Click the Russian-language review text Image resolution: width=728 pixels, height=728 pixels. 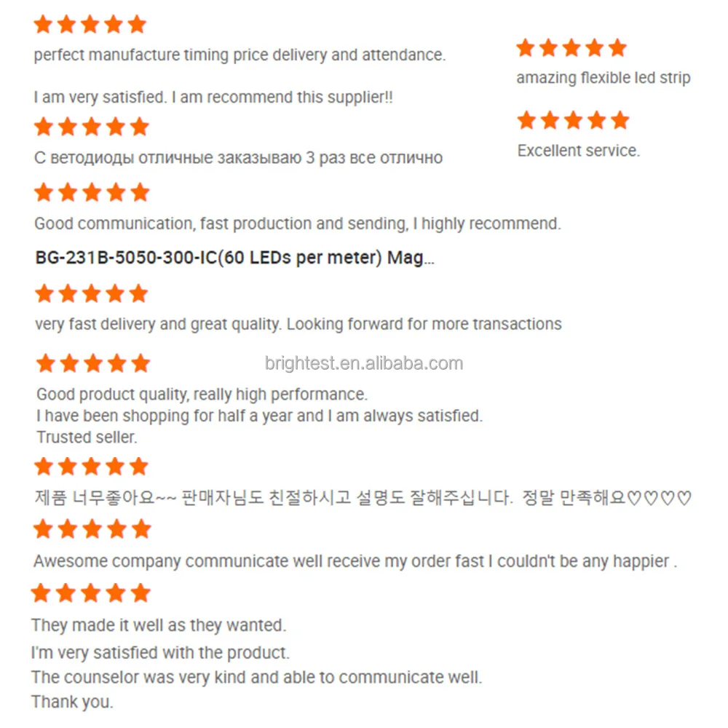pyautogui.click(x=238, y=158)
